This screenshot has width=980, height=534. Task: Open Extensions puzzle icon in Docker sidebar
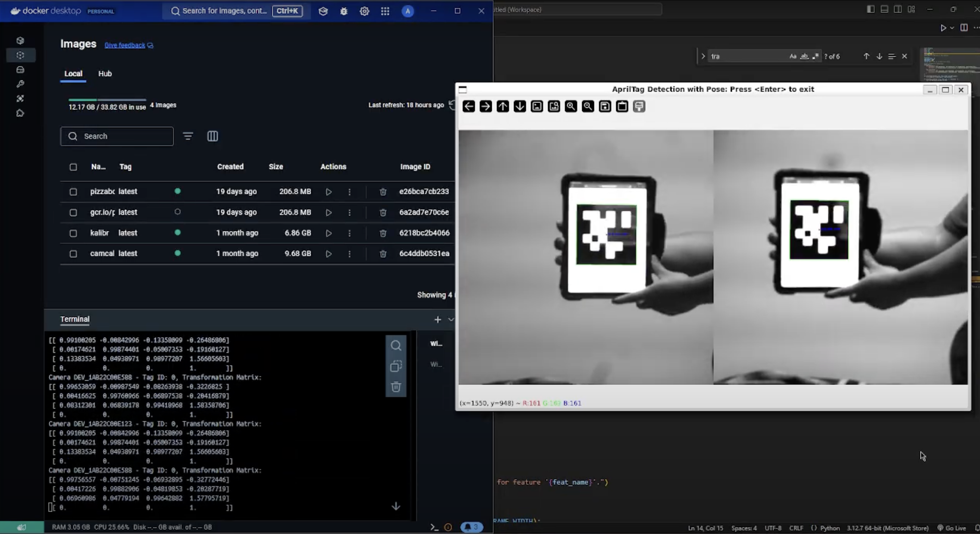pyautogui.click(x=20, y=113)
